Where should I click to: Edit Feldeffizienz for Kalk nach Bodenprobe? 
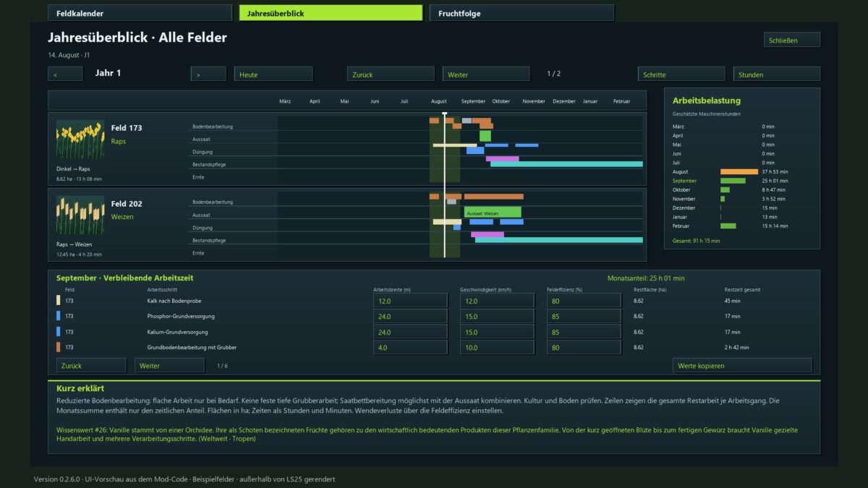[x=584, y=301]
